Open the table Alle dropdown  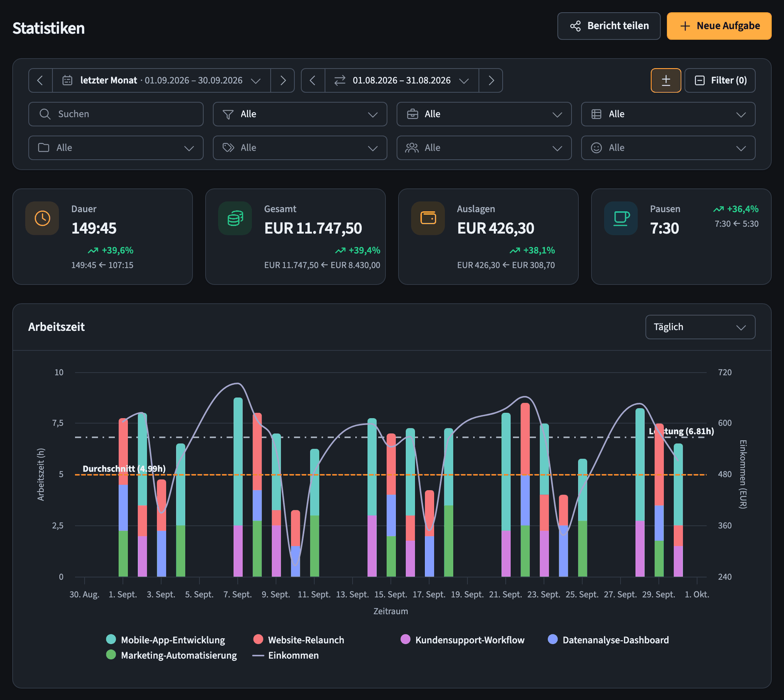pyautogui.click(x=668, y=114)
